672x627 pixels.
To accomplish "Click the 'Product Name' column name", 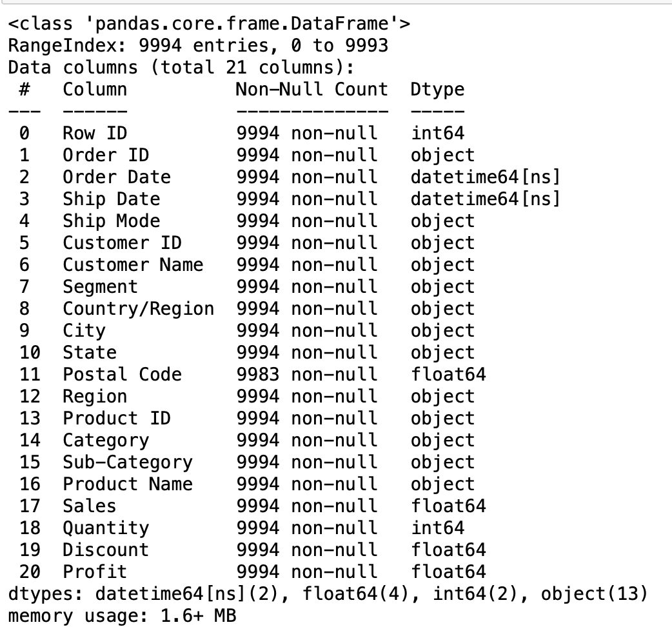I will [x=128, y=484].
